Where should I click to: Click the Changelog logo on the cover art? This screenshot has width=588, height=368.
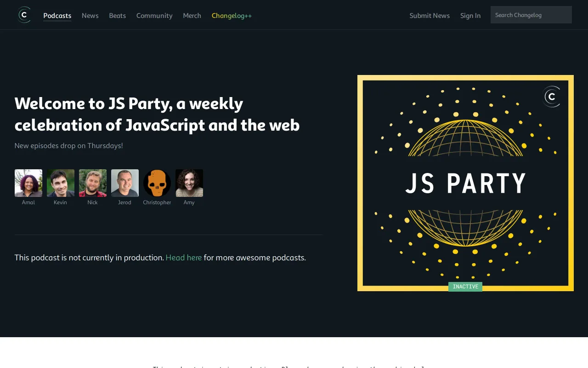[x=552, y=97]
